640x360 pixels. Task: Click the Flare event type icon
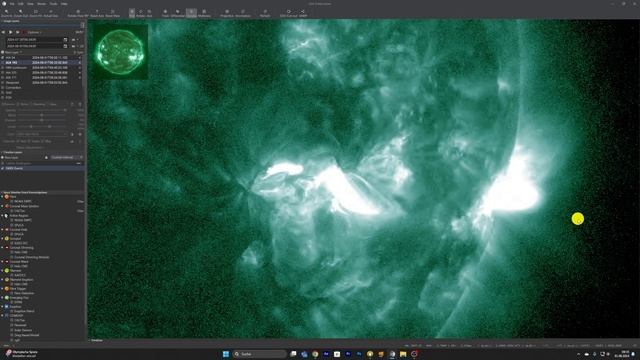pos(7,197)
